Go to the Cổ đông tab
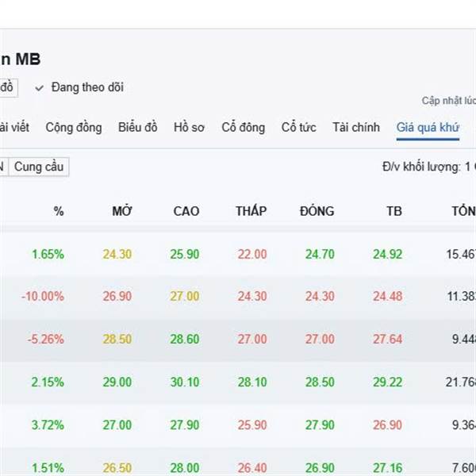Viewport: 476px width, 476px height. point(244,128)
